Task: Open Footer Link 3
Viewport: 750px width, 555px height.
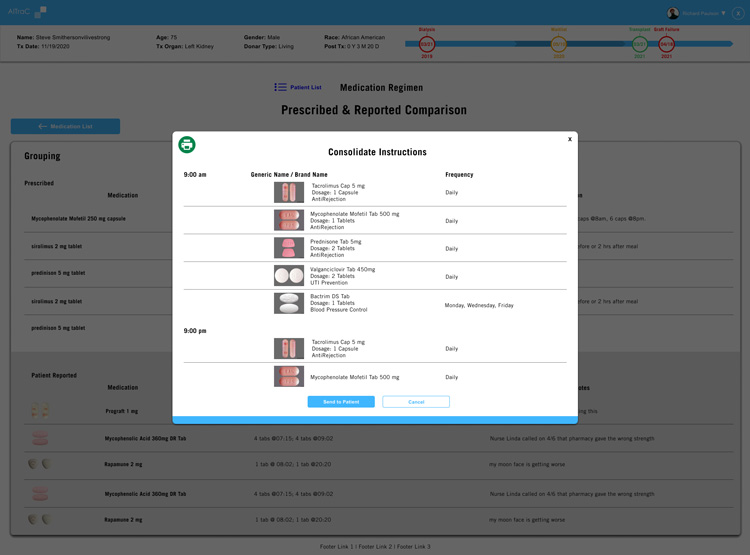Action: [414, 546]
